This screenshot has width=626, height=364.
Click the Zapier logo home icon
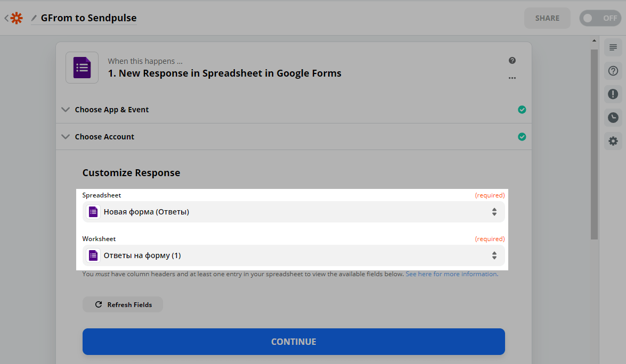pyautogui.click(x=17, y=18)
